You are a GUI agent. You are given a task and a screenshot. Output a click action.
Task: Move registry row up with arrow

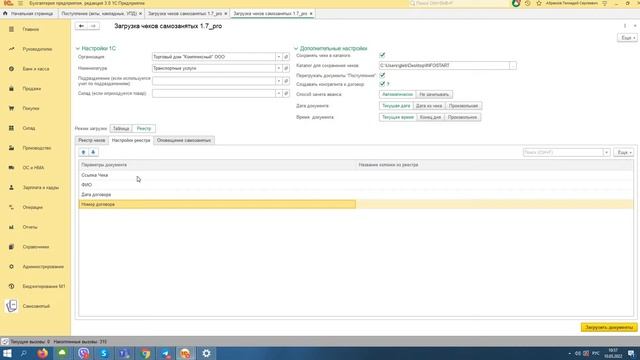[x=83, y=152]
